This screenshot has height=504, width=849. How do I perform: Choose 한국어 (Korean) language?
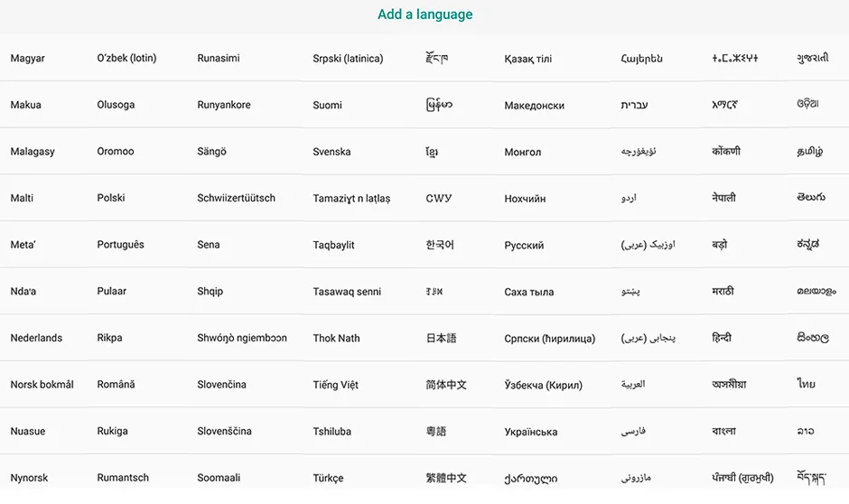point(440,245)
